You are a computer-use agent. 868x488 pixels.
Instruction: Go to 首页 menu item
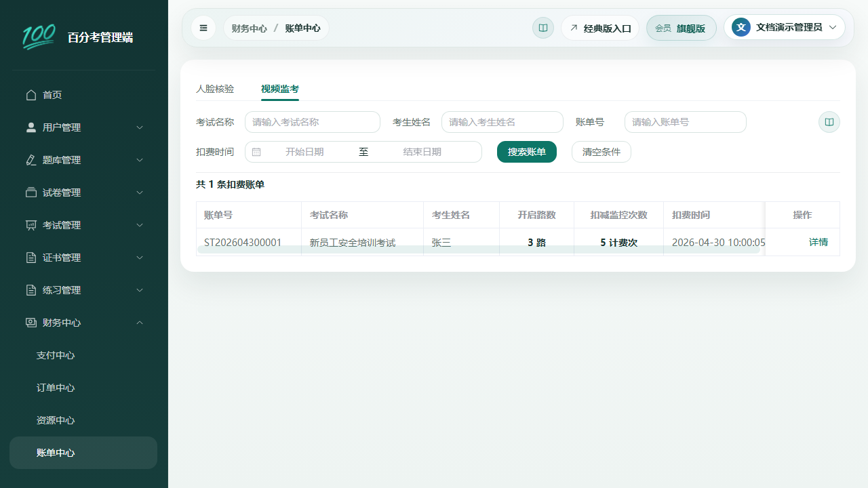click(x=83, y=95)
